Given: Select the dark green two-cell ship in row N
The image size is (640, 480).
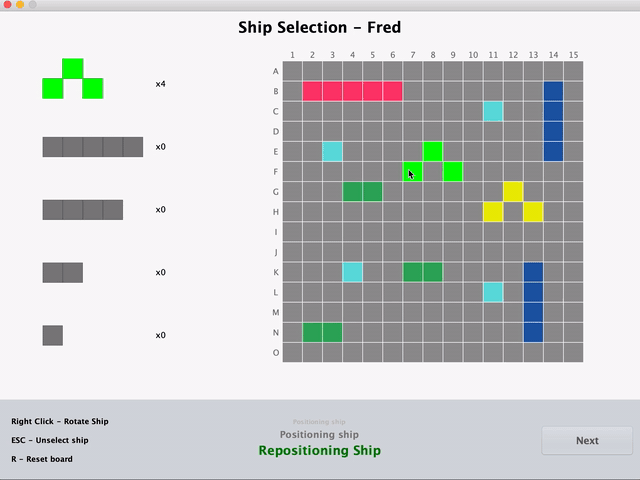Looking at the screenshot, I should click(x=322, y=333).
